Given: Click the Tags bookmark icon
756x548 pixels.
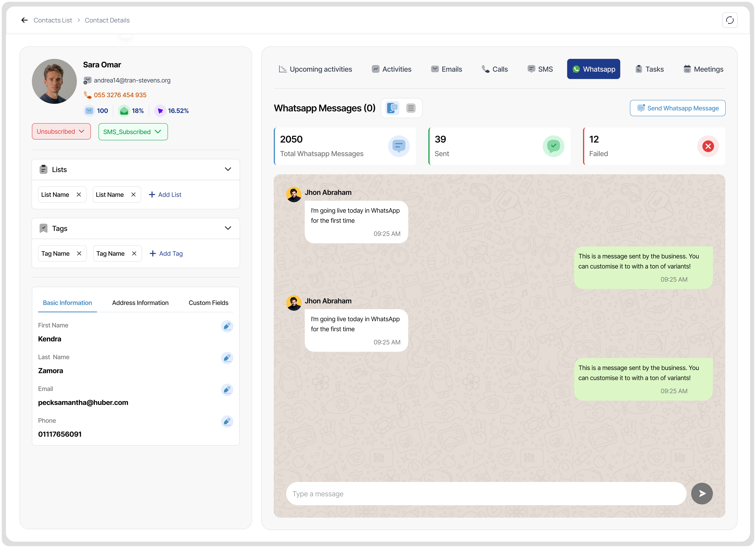Looking at the screenshot, I should coord(43,228).
